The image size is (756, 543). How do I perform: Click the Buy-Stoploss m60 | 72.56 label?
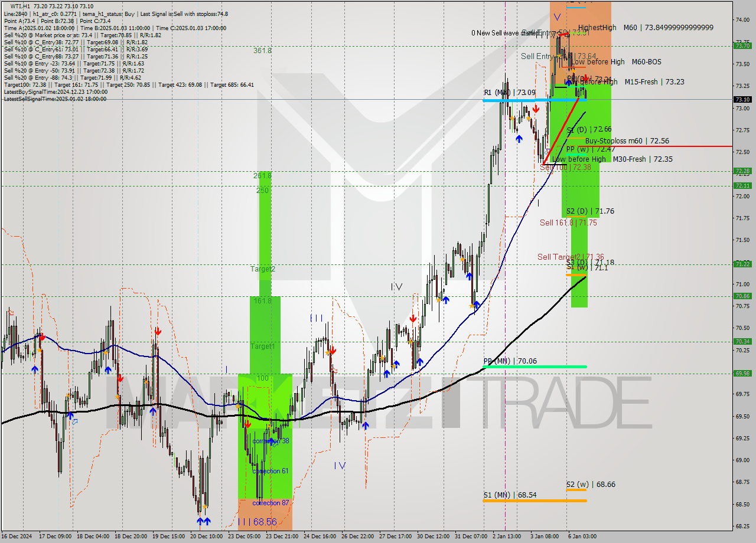click(627, 141)
